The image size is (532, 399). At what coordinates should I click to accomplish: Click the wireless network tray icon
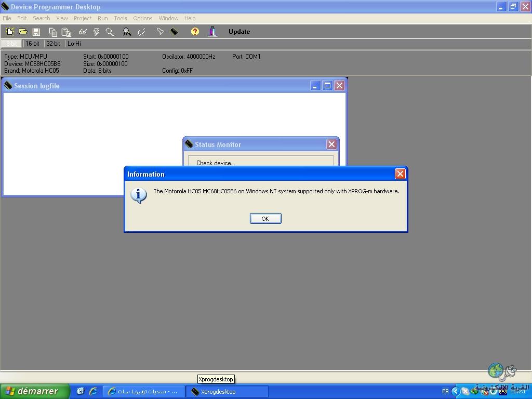[x=503, y=392]
